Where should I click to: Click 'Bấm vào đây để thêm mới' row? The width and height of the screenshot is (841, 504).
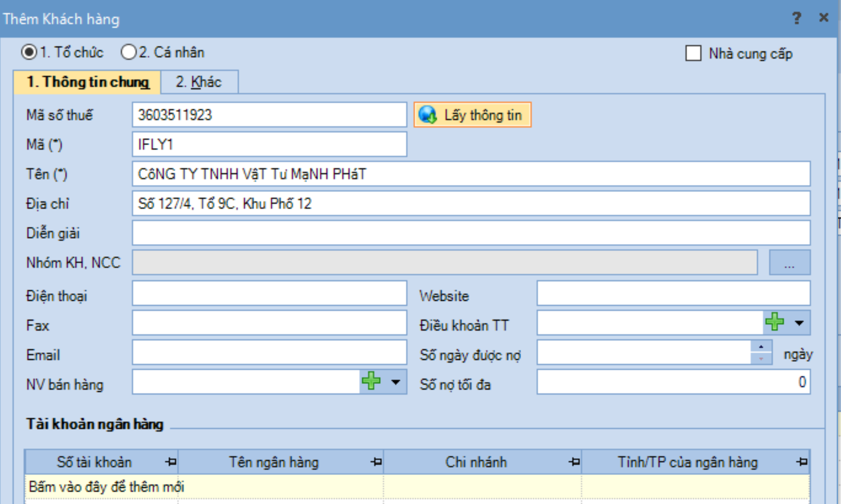click(x=417, y=486)
